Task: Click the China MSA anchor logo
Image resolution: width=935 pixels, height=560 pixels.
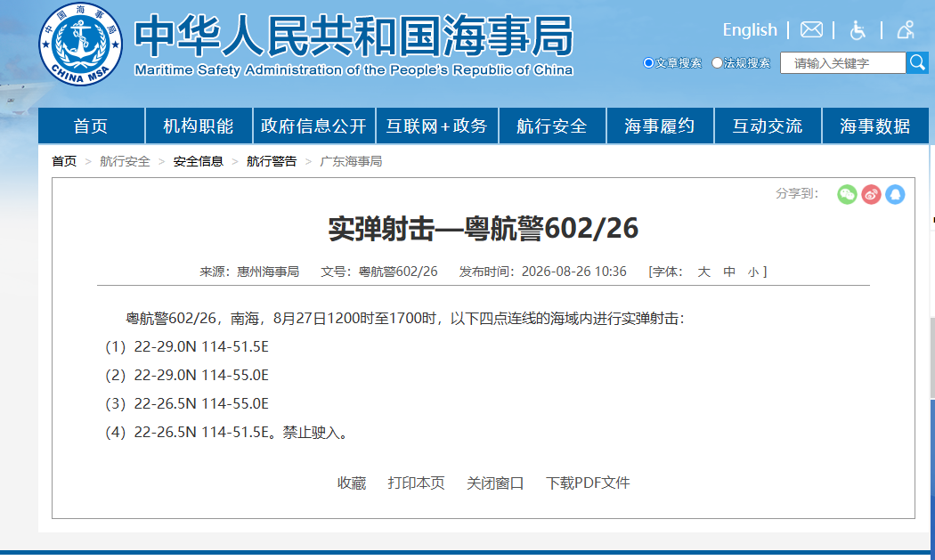Action: (80, 45)
